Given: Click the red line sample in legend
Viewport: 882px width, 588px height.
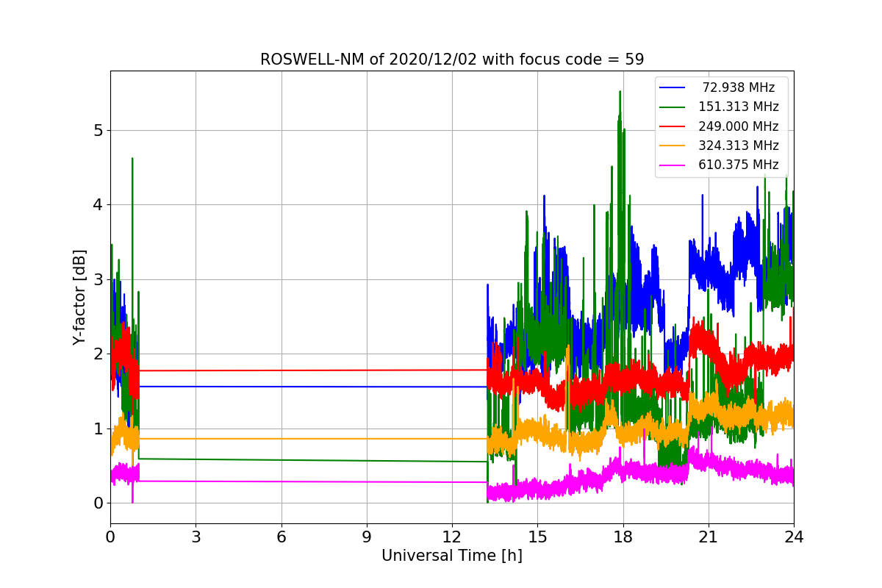Looking at the screenshot, I should [673, 126].
